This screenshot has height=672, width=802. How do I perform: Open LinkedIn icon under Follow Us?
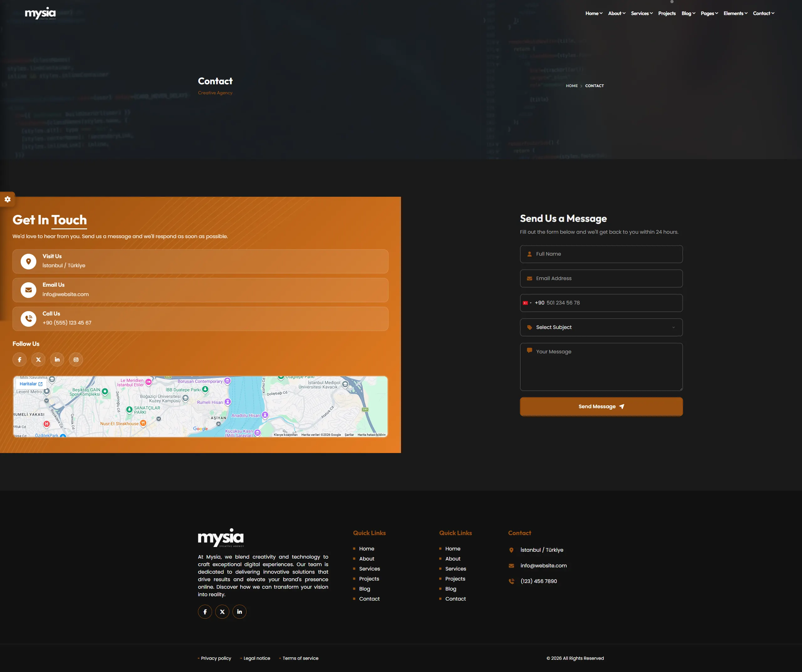[57, 360]
